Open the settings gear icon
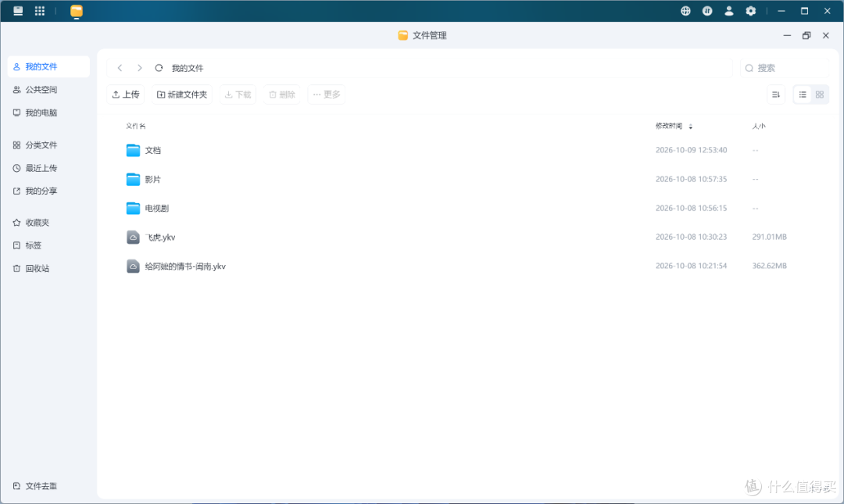 click(x=750, y=11)
